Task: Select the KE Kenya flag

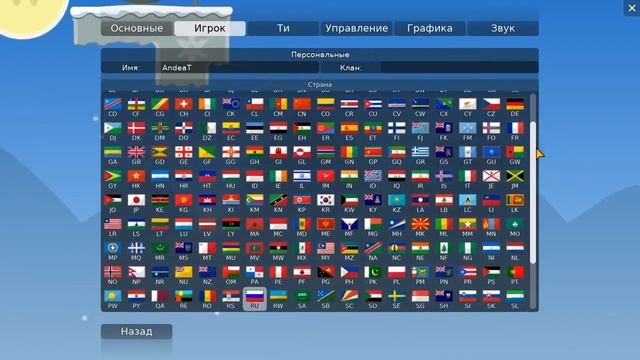Action: point(160,200)
